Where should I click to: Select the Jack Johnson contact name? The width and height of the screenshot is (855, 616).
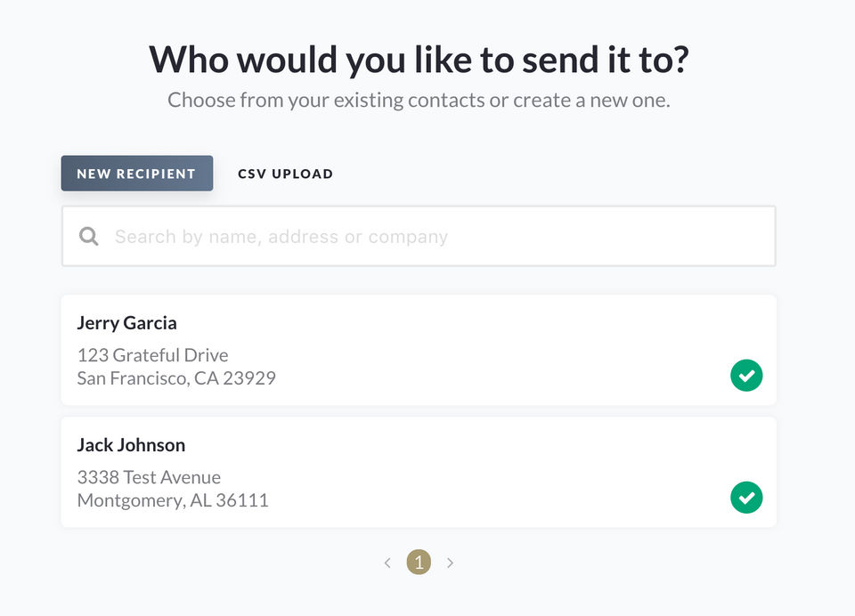point(131,445)
